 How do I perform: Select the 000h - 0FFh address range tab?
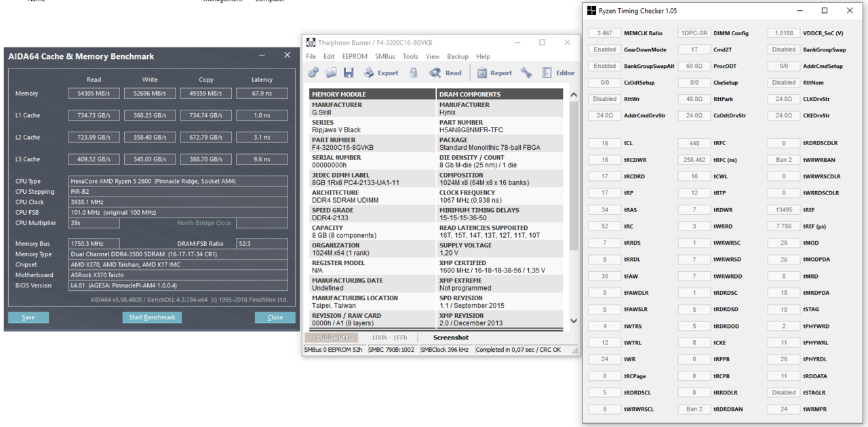(x=331, y=338)
